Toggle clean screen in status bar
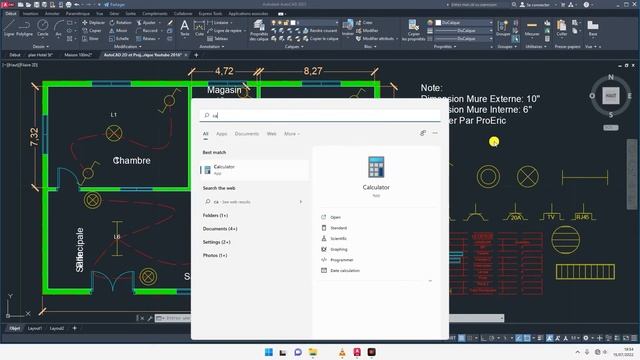This screenshot has height=360, width=640. coord(625,338)
